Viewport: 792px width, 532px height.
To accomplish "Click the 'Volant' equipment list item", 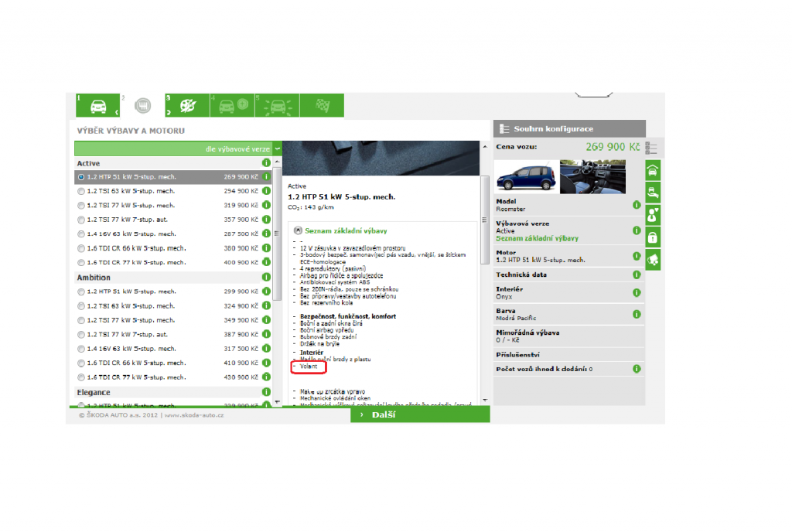I will point(309,367).
